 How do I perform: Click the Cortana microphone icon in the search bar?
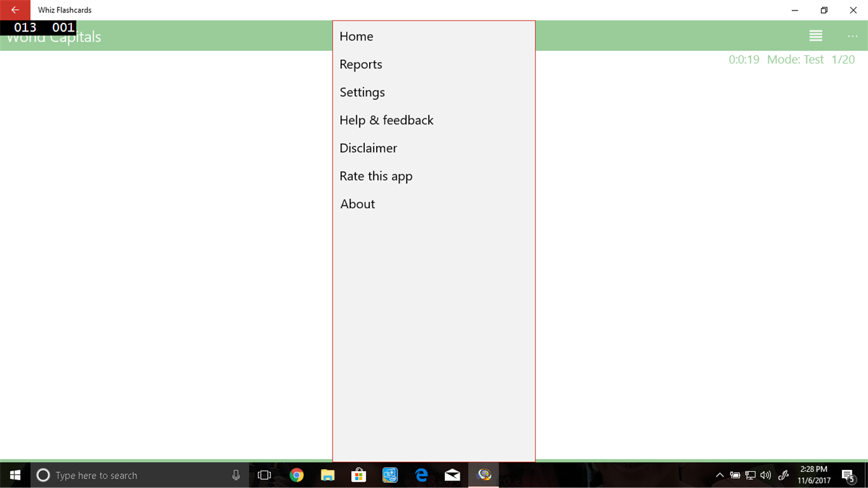click(x=236, y=475)
